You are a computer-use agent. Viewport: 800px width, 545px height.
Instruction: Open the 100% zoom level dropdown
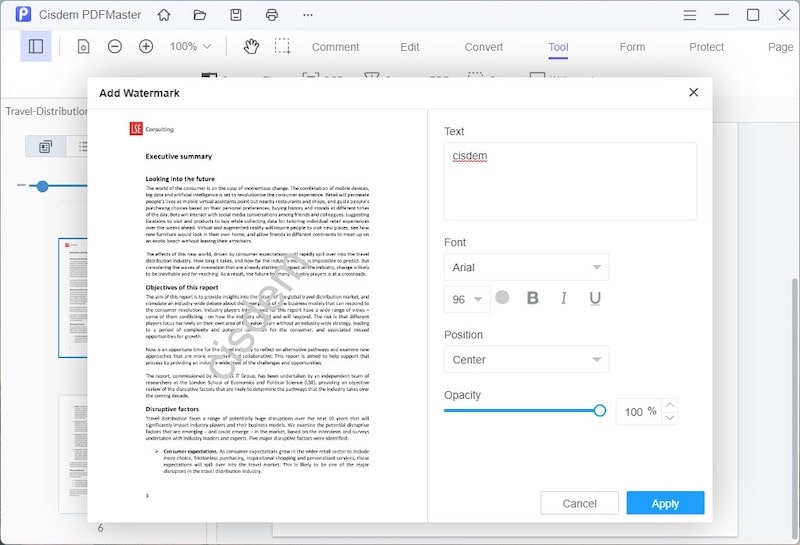pyautogui.click(x=190, y=46)
